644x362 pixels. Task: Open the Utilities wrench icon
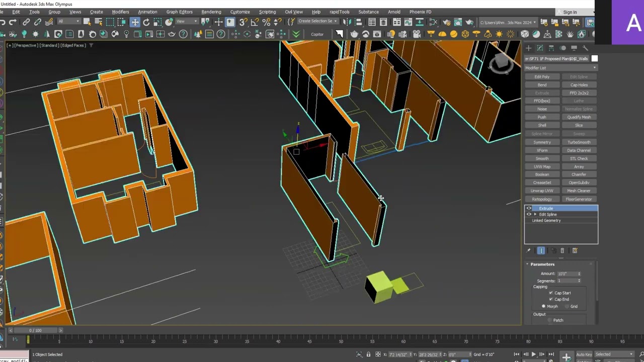(x=585, y=48)
